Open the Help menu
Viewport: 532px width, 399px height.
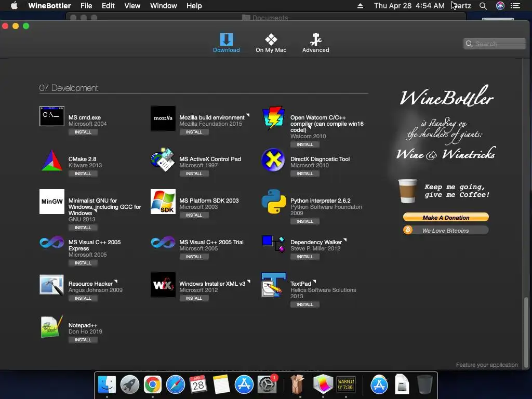pos(194,6)
